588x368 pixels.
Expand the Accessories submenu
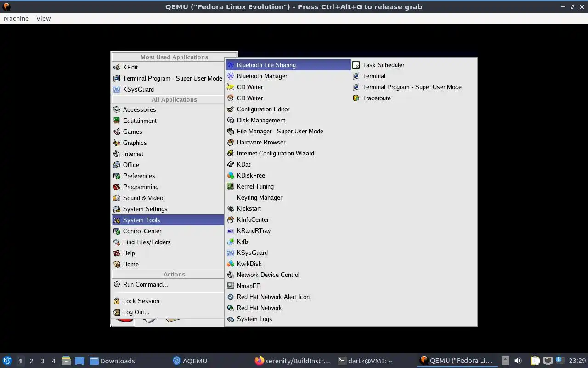tap(168, 109)
